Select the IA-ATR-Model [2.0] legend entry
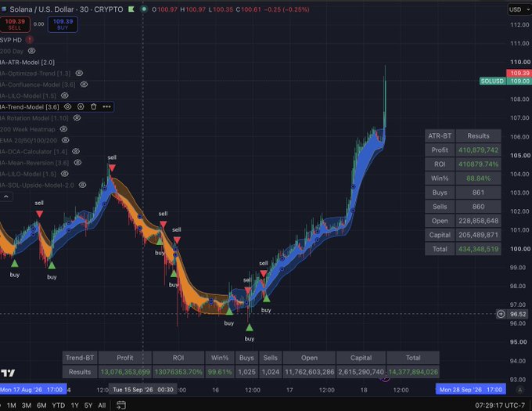Screen dimensions: 532x411 click(27, 62)
